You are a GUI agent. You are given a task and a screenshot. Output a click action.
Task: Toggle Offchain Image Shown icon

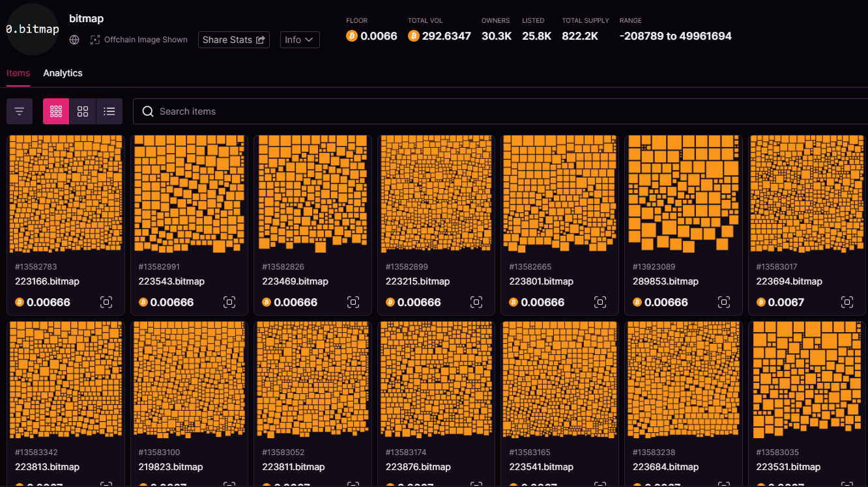pos(96,40)
